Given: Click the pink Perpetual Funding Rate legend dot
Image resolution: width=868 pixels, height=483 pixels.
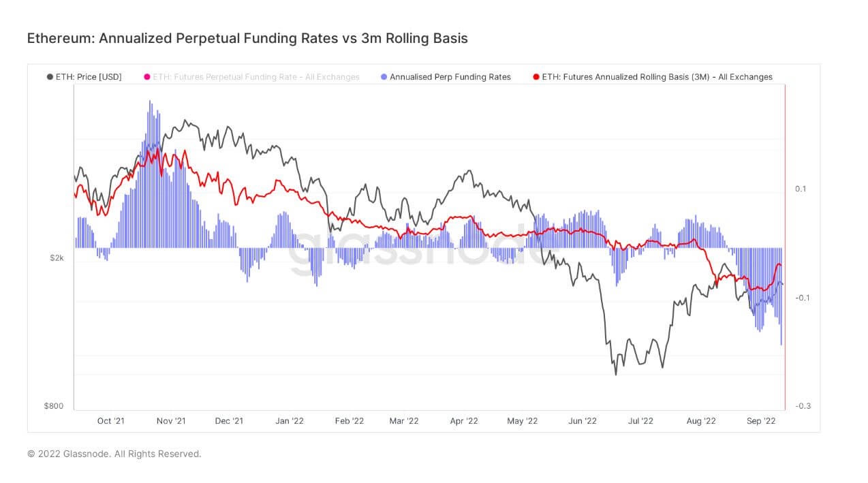Looking at the screenshot, I should click(x=146, y=77).
